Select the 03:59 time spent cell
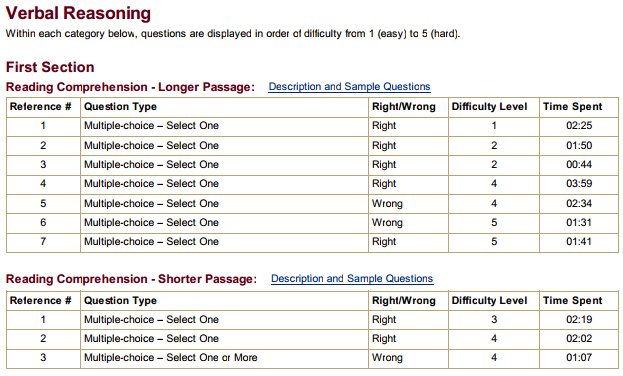This screenshot has height=376, width=623. [x=579, y=184]
